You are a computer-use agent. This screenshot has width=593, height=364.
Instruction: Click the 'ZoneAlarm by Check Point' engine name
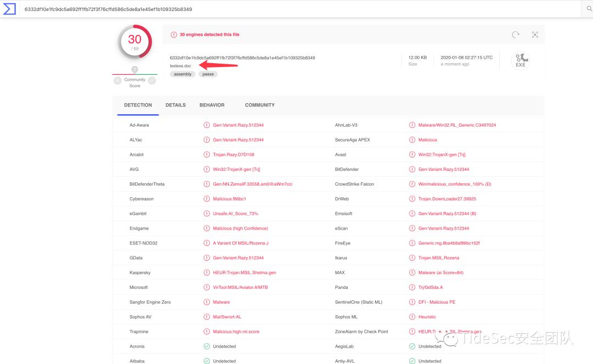click(361, 332)
